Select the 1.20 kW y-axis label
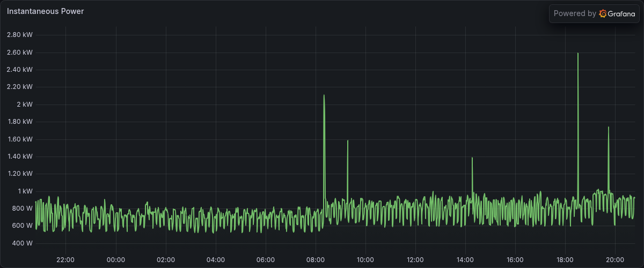644x268 pixels. point(20,174)
